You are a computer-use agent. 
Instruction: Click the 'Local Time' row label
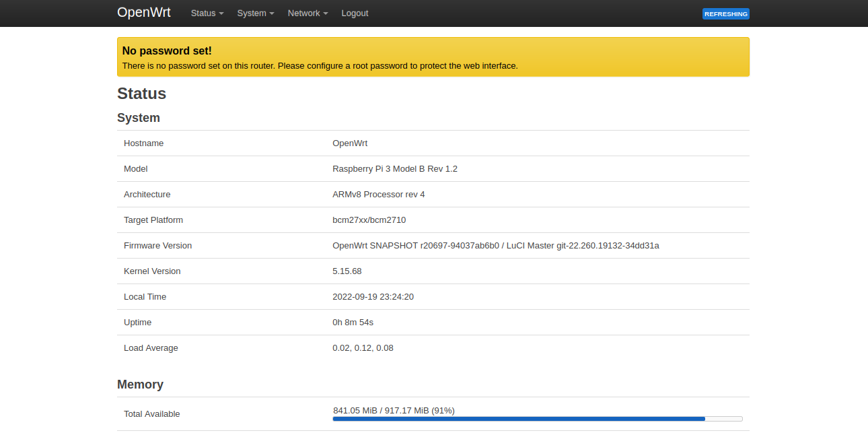(145, 297)
